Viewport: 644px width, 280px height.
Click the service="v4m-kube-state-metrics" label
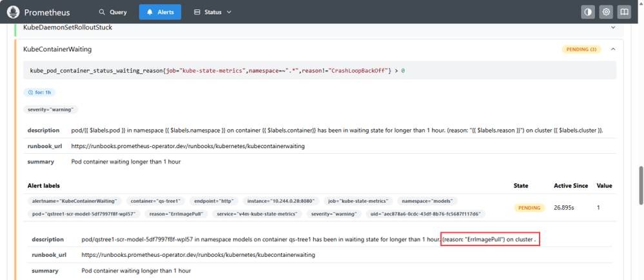[x=257, y=214]
